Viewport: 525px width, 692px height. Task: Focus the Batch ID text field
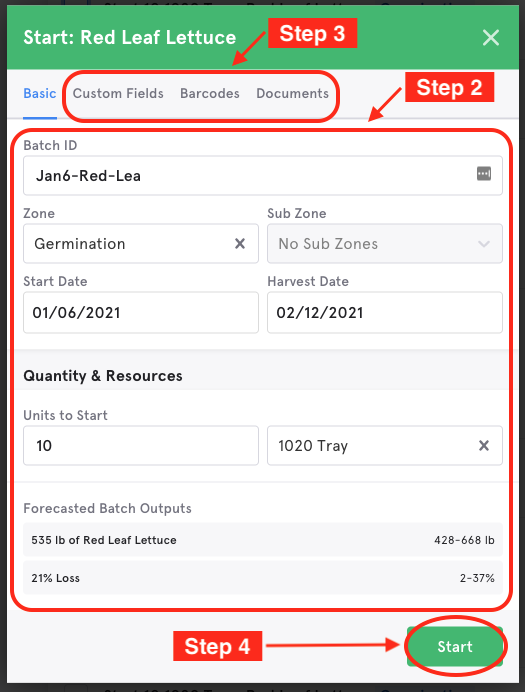click(263, 176)
